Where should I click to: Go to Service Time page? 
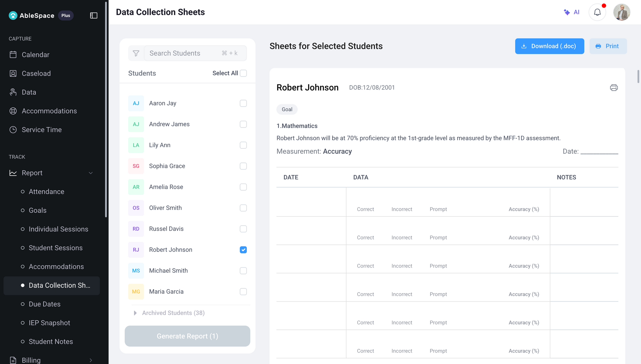coord(42,130)
